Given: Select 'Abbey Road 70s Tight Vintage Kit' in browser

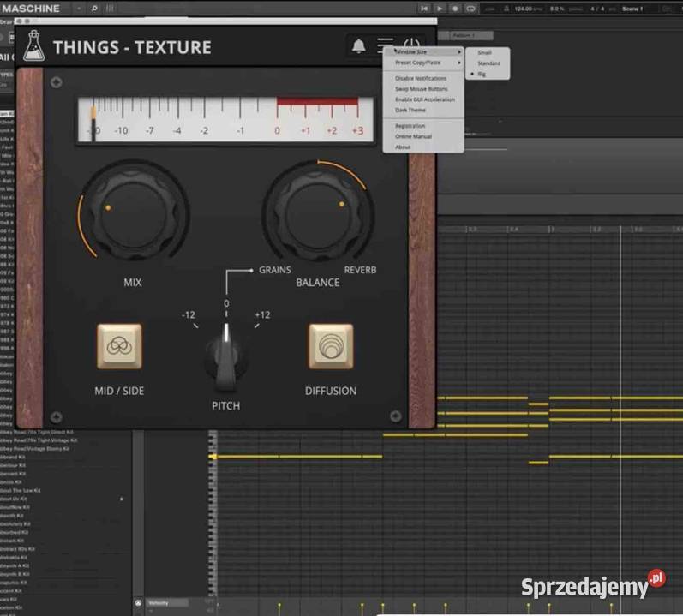Looking at the screenshot, I should pyautogui.click(x=39, y=440).
